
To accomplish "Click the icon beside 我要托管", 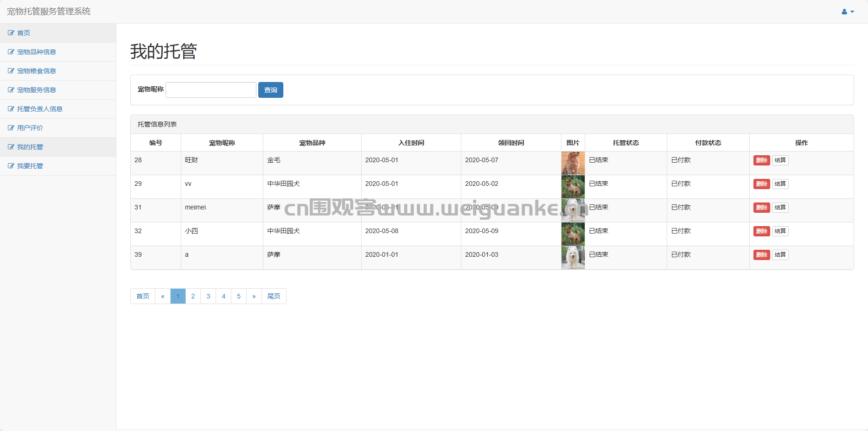I will tap(11, 166).
